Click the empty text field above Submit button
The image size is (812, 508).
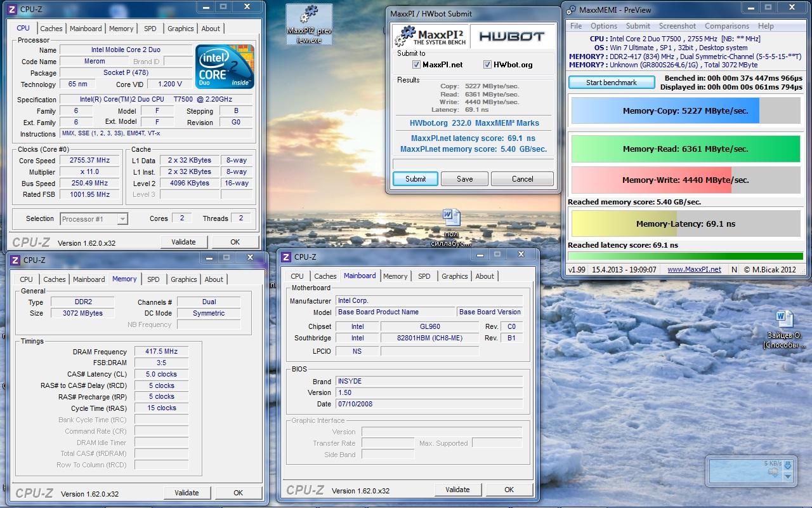pos(473,164)
